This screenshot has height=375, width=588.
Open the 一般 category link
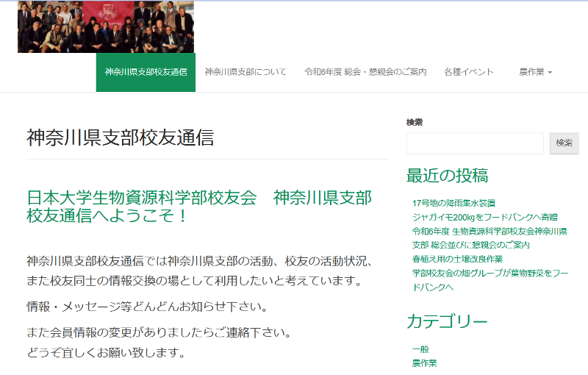[x=420, y=349]
